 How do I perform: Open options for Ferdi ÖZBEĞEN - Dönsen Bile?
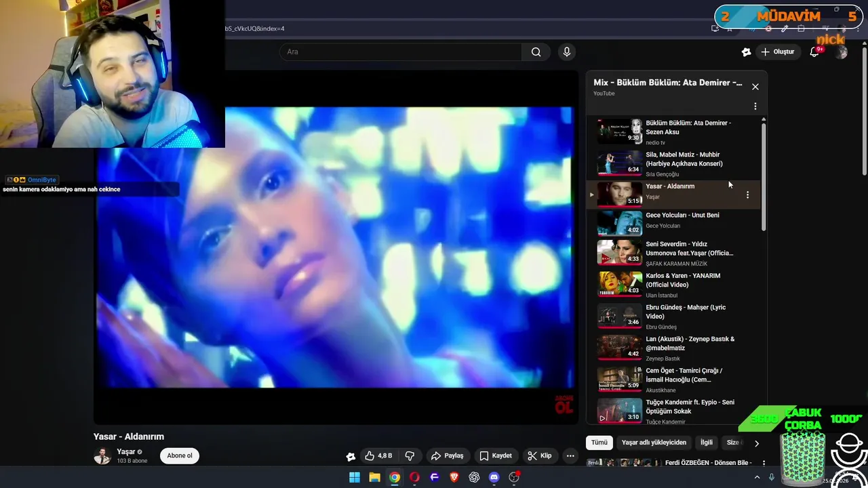click(764, 463)
